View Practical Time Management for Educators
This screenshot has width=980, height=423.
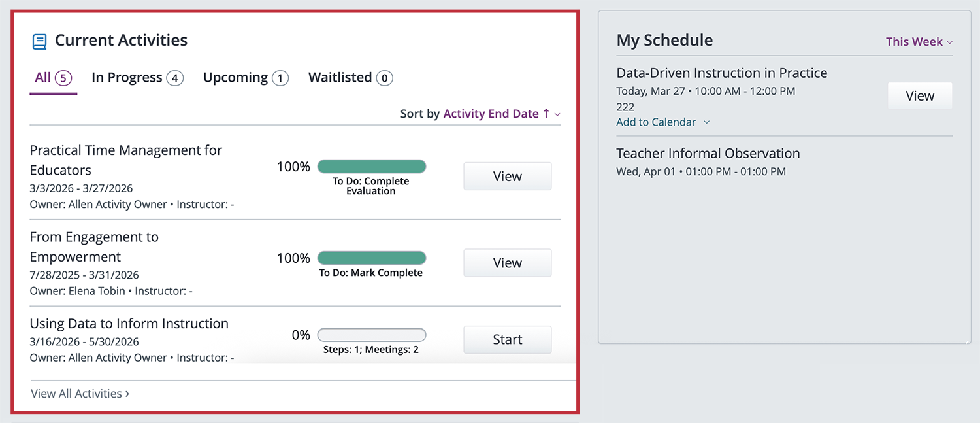point(508,177)
